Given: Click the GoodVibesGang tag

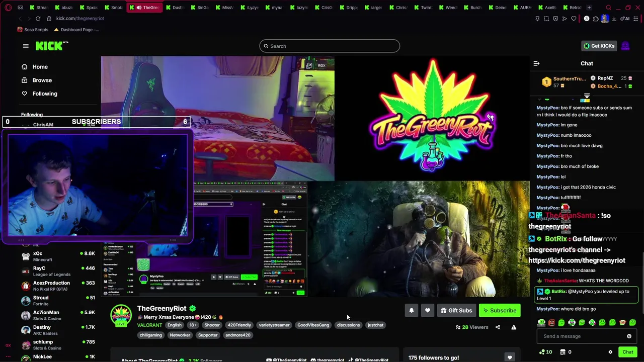Looking at the screenshot, I should tap(313, 325).
